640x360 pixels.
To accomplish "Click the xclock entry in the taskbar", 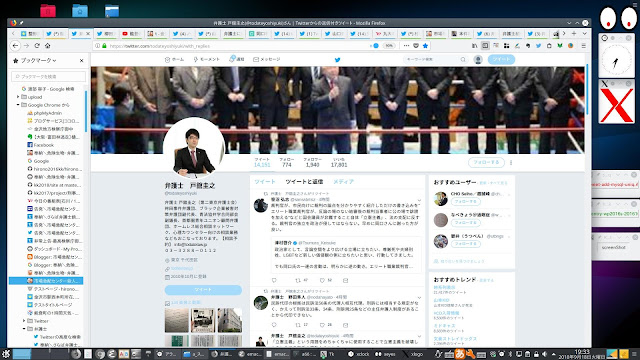I will click(359, 354).
